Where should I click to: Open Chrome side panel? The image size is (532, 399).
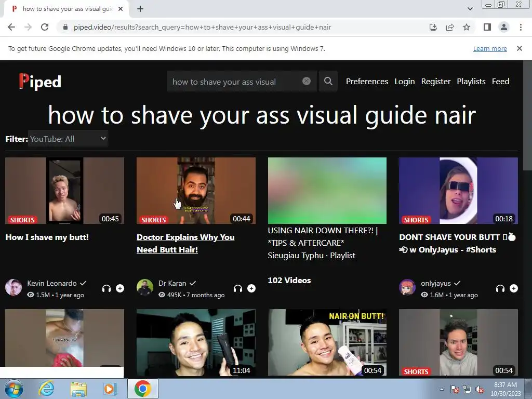click(487, 27)
